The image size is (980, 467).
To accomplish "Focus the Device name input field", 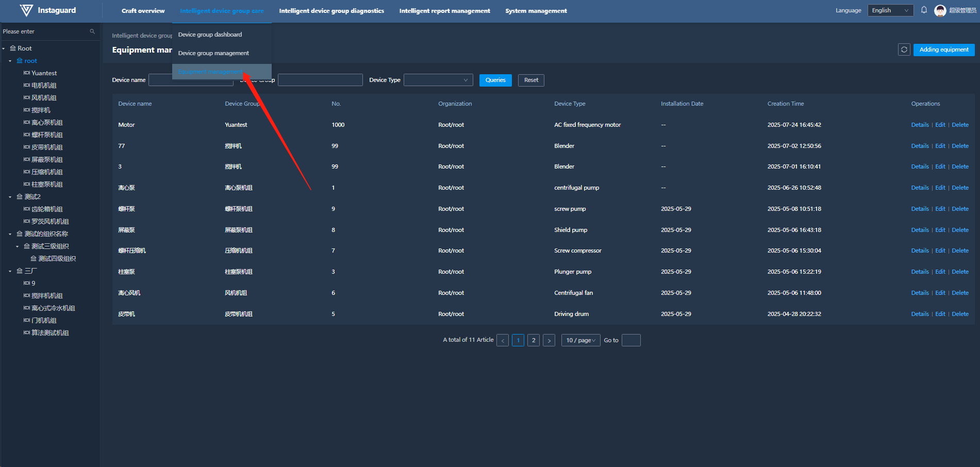I will point(191,80).
